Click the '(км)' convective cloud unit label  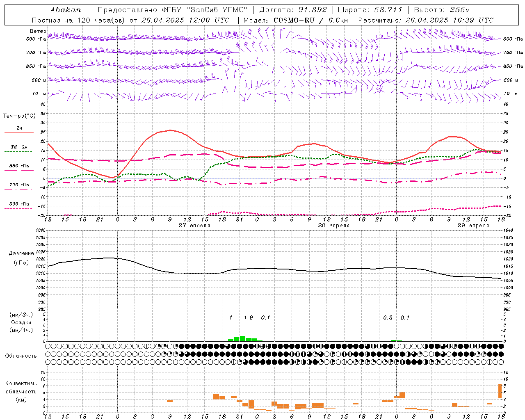[x=21, y=399]
